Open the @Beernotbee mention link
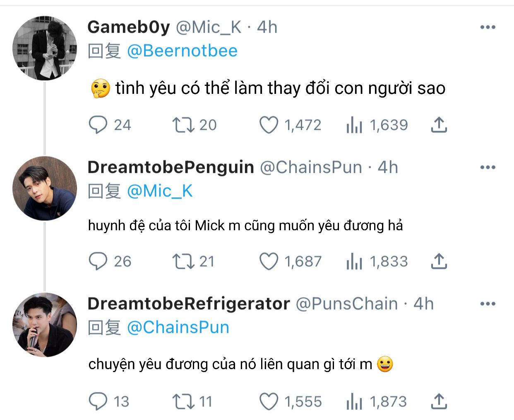Image resolution: width=514 pixels, height=420 pixels. (182, 51)
